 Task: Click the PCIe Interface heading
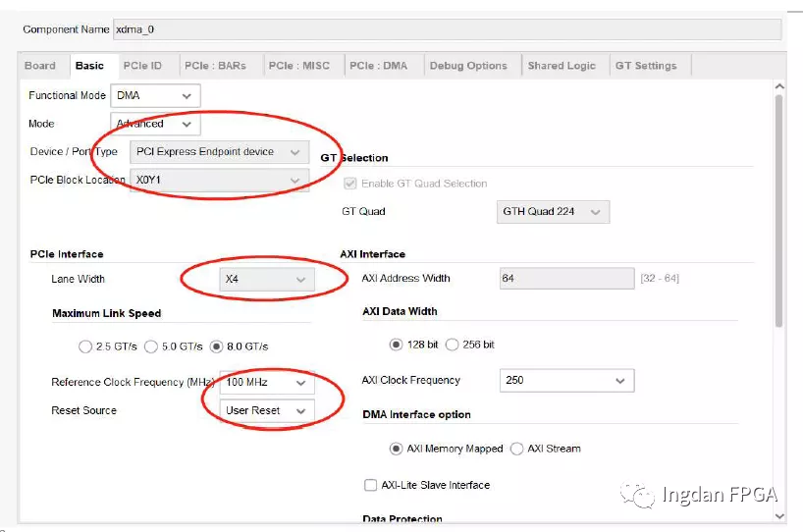[x=67, y=254]
